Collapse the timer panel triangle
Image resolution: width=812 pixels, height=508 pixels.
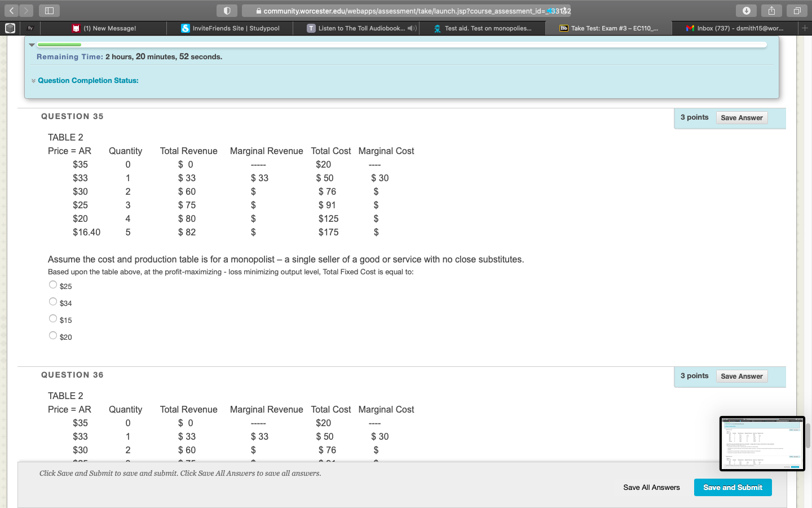[x=32, y=45]
